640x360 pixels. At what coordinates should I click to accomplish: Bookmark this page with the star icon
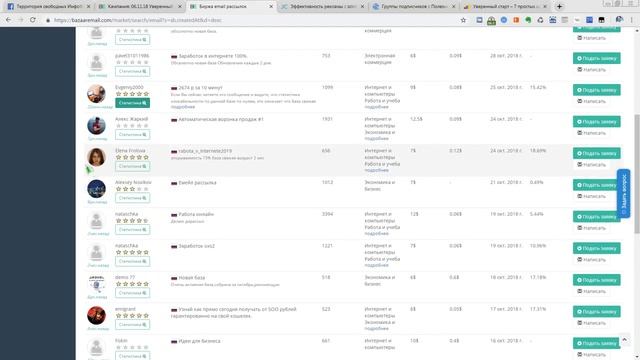click(x=463, y=20)
